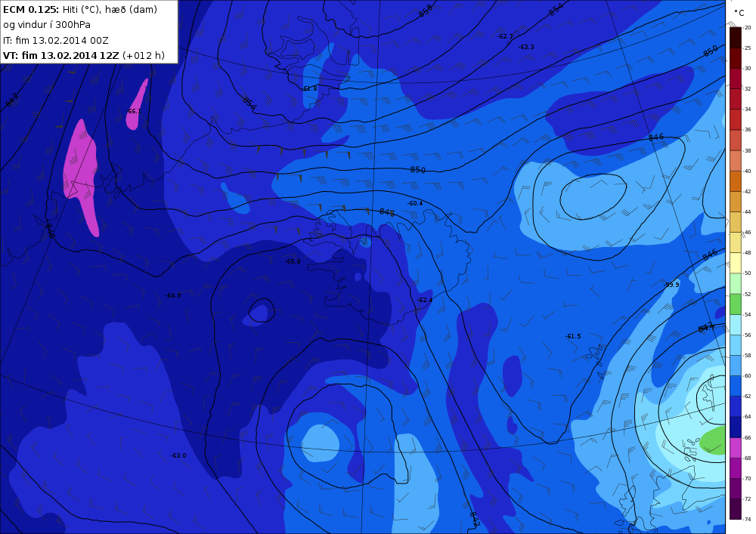Click the -62.4 temperature value on the map

tap(425, 300)
